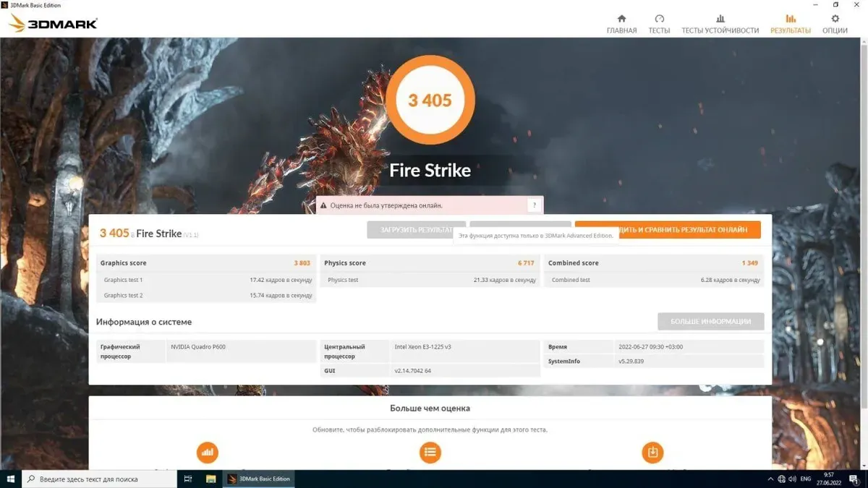Open ОПЦИИ settings gear

835,24
